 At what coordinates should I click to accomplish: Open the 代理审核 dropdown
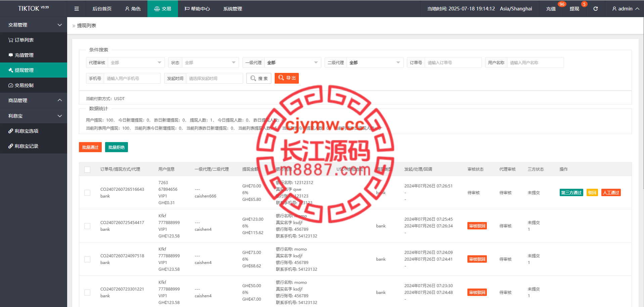tap(136, 62)
